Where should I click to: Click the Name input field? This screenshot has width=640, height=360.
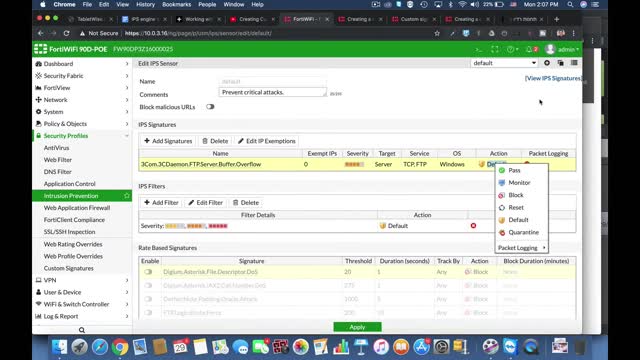[x=273, y=81]
